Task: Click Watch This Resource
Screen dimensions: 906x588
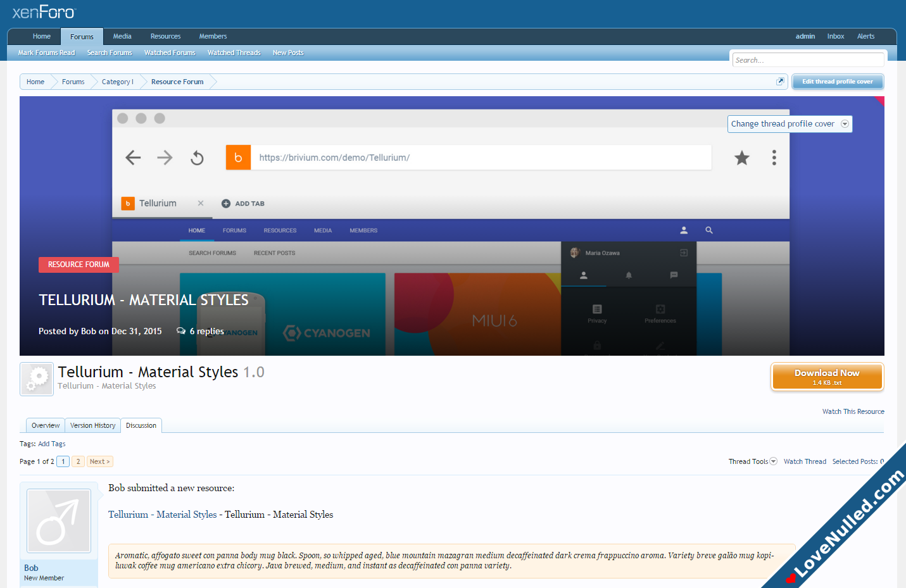Action: tap(853, 411)
